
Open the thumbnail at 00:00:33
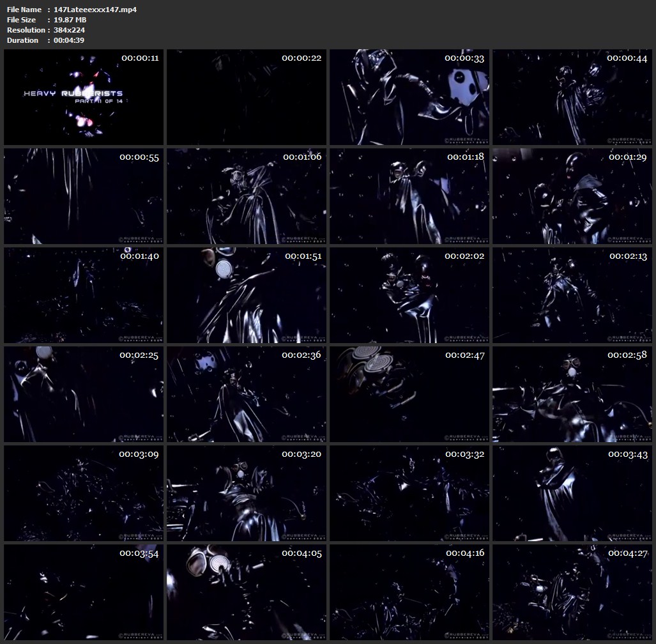409,97
